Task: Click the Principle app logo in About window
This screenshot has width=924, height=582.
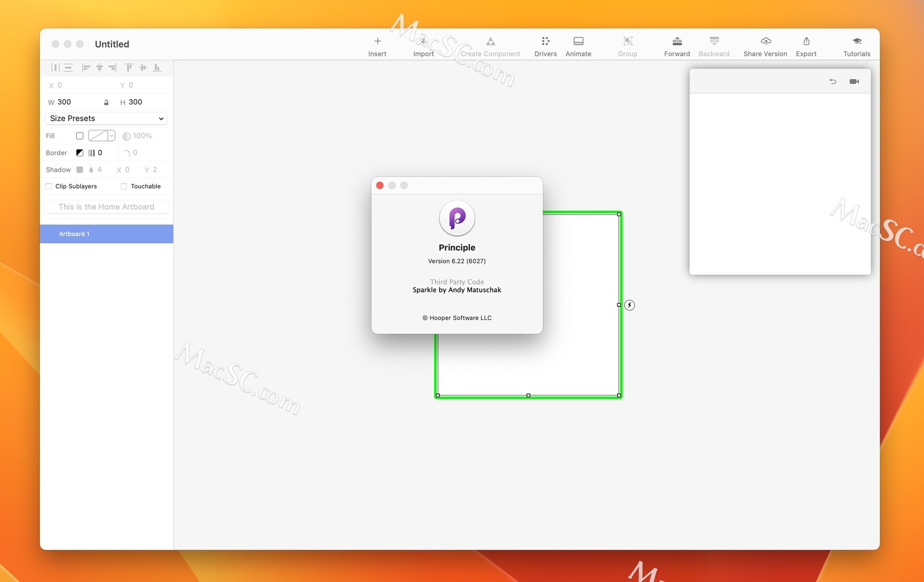Action: click(457, 218)
